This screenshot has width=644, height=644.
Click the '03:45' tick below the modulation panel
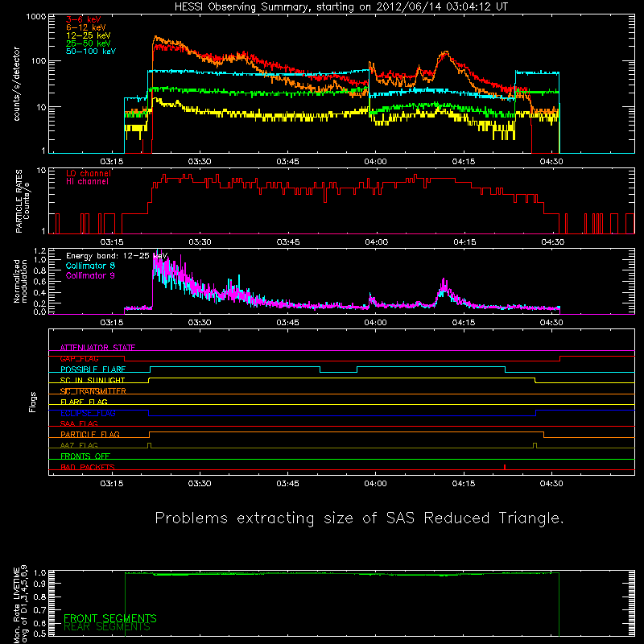pyautogui.click(x=287, y=323)
